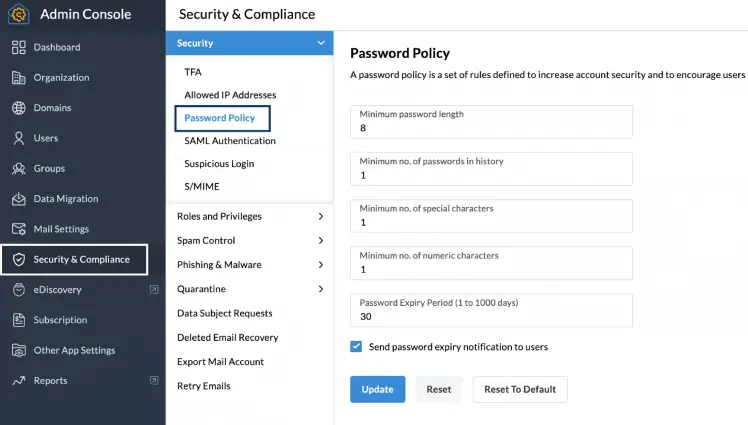The height and width of the screenshot is (425, 748).
Task: Click the Update button
Action: [x=377, y=389]
